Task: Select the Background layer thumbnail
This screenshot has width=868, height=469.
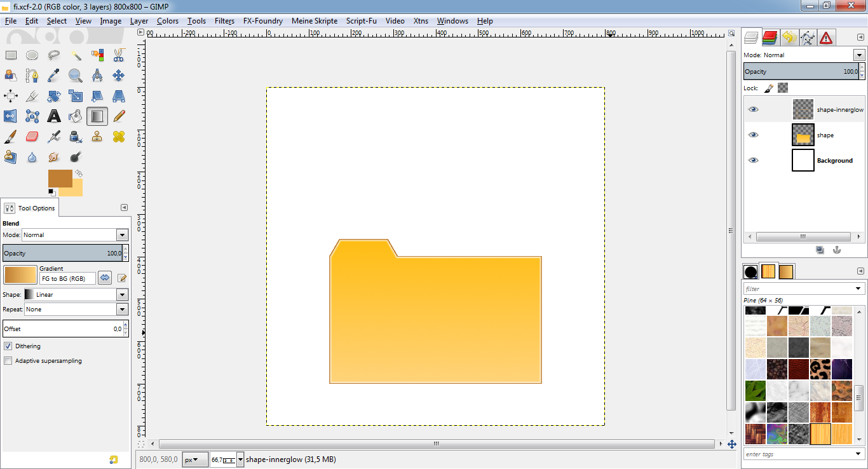Action: tap(803, 160)
